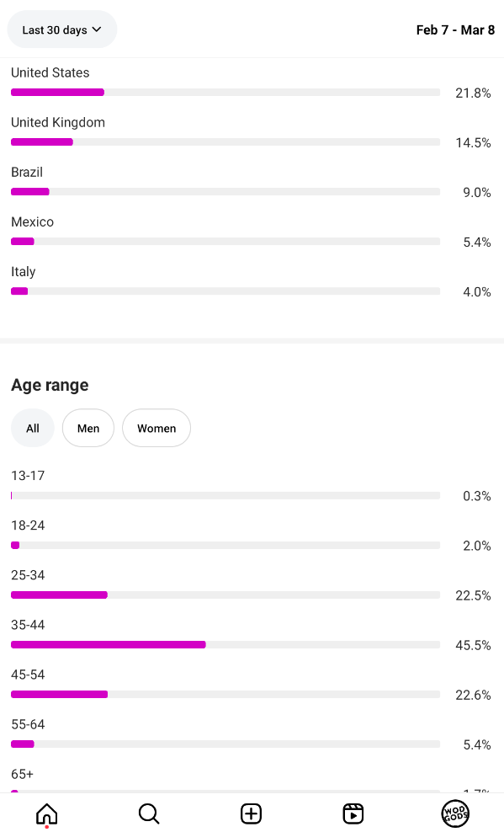Click the 45-54 age range bar
Screen dimensions: 504x832
click(x=225, y=695)
